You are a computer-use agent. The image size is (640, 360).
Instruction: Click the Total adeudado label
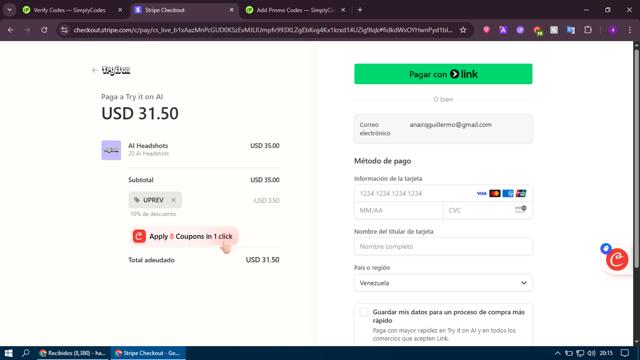[151, 260]
